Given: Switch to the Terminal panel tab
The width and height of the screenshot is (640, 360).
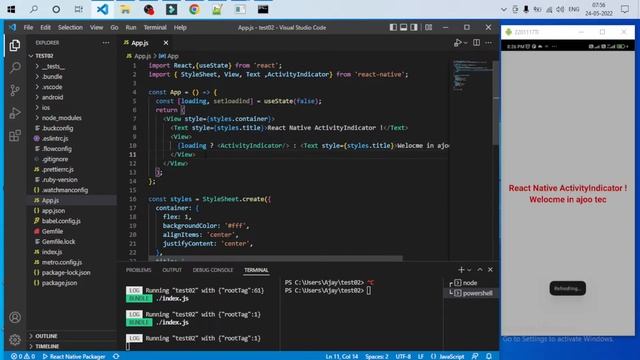Looking at the screenshot, I should (x=256, y=270).
